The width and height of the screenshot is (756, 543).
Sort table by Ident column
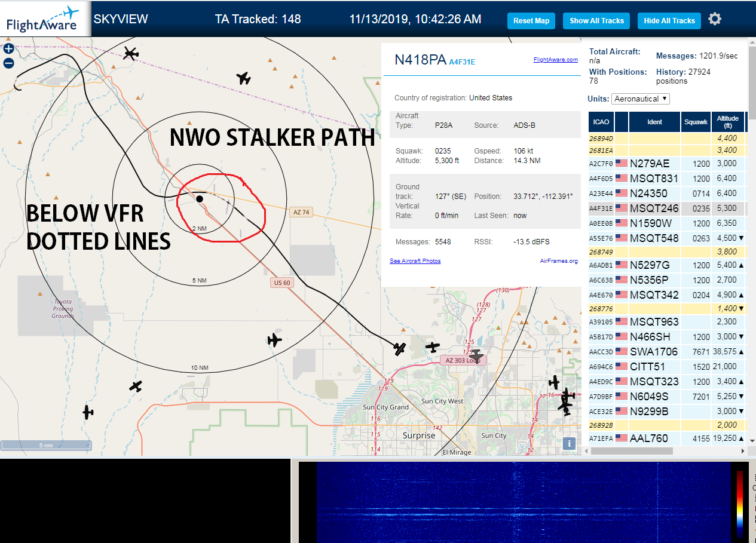click(654, 122)
